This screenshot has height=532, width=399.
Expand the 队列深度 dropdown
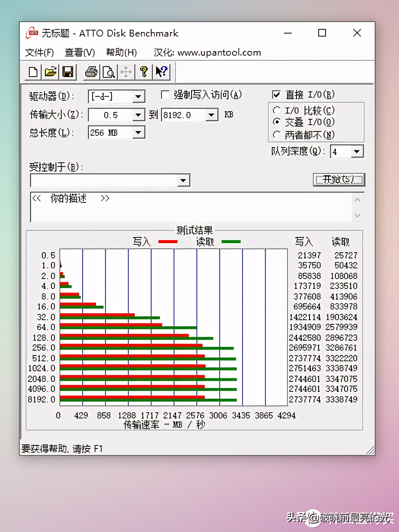coord(356,151)
